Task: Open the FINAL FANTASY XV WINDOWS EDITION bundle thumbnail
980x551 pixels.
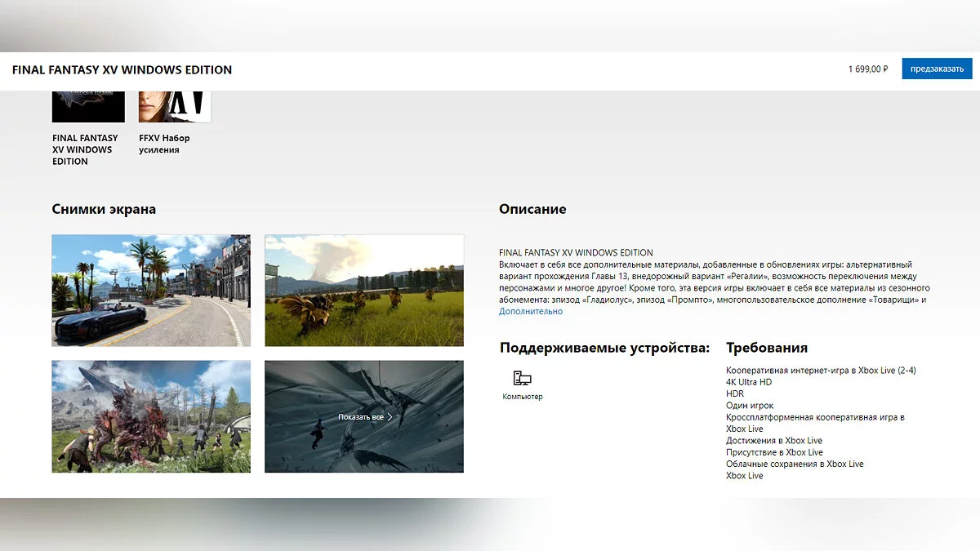Action: click(x=88, y=106)
